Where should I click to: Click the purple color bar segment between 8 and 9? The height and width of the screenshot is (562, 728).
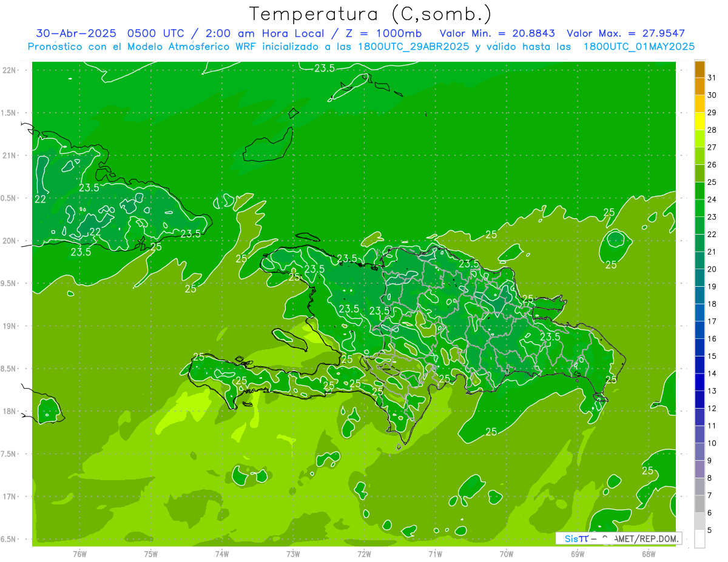coord(699,469)
